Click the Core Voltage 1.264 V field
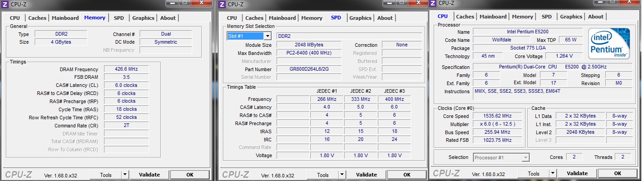 [x=564, y=56]
